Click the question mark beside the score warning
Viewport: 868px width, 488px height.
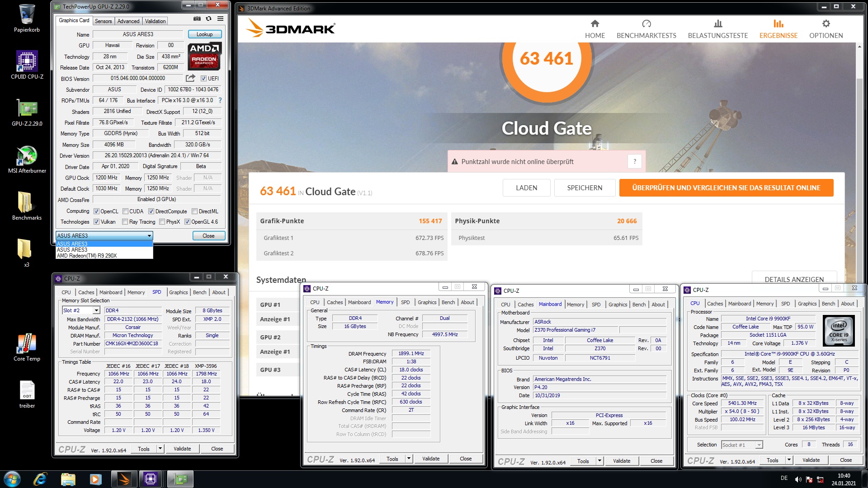[x=634, y=161]
